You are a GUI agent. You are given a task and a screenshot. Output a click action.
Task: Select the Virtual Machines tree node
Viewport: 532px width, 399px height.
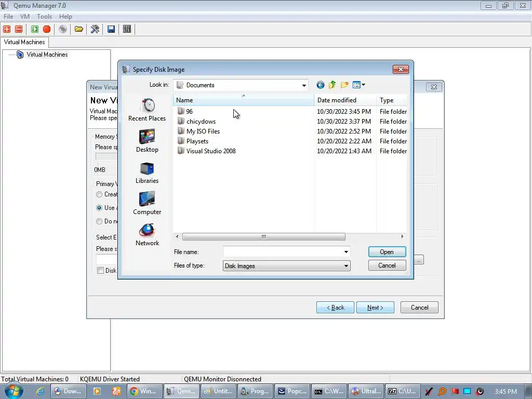coord(47,54)
